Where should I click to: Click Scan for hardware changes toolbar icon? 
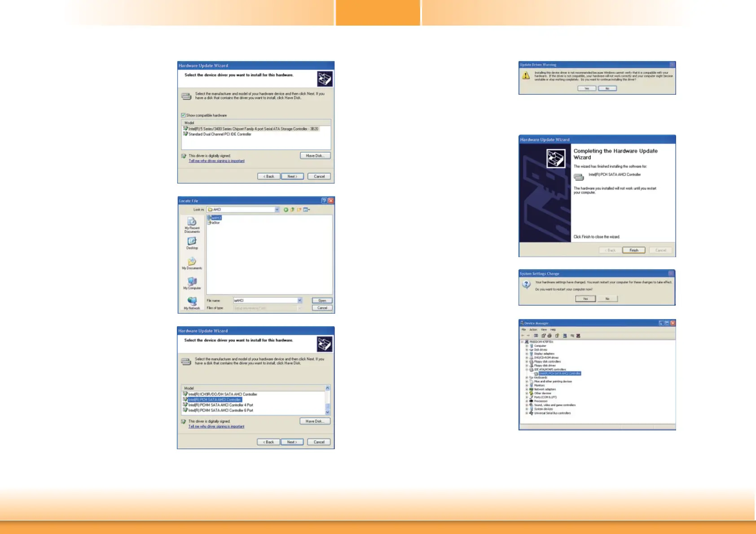(565, 336)
